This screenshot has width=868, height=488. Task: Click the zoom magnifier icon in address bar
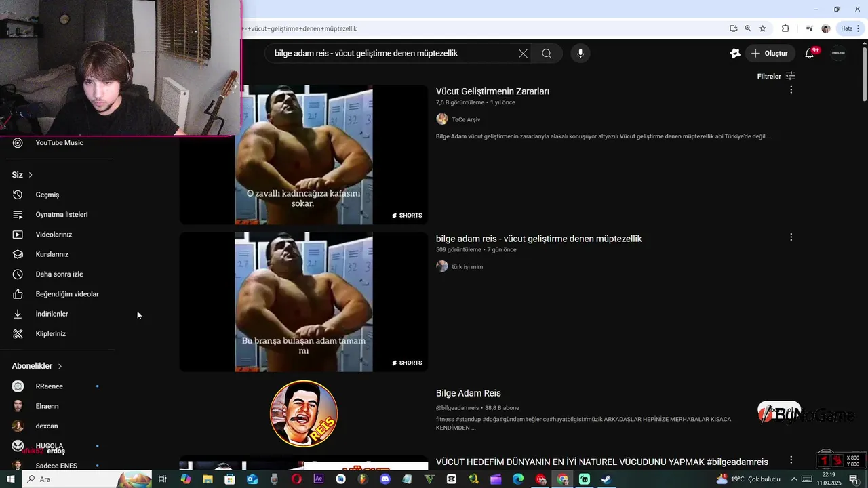pos(748,28)
